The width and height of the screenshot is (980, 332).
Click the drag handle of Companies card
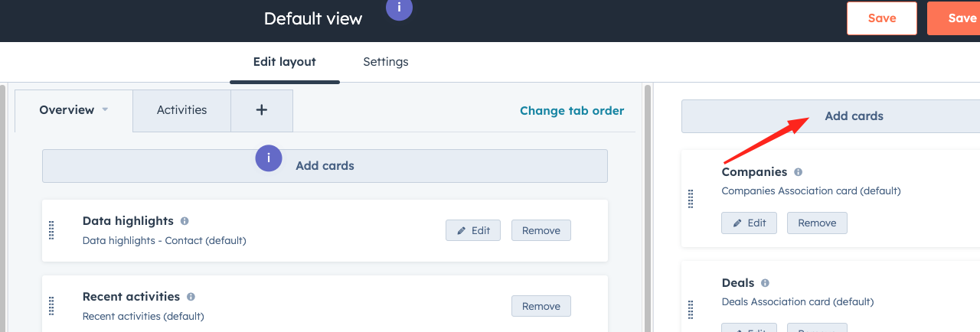point(691,199)
